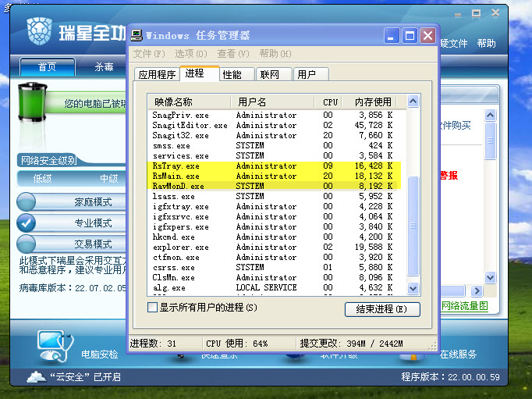Viewport: 532px width, 399px height.
Task: Switch to 用户 tab
Action: [311, 74]
